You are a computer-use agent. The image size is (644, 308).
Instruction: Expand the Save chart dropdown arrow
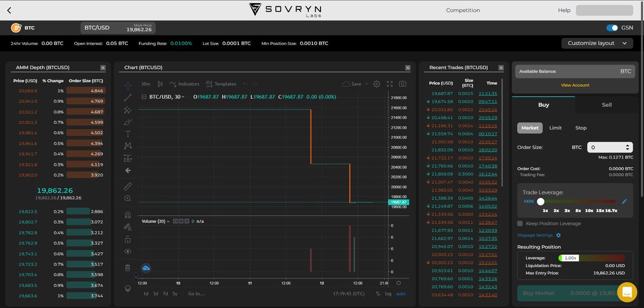tap(368, 84)
